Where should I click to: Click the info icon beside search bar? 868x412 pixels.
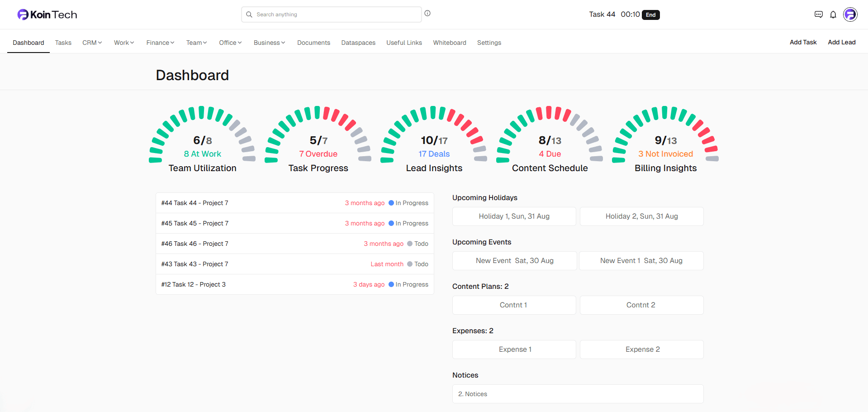click(x=427, y=14)
